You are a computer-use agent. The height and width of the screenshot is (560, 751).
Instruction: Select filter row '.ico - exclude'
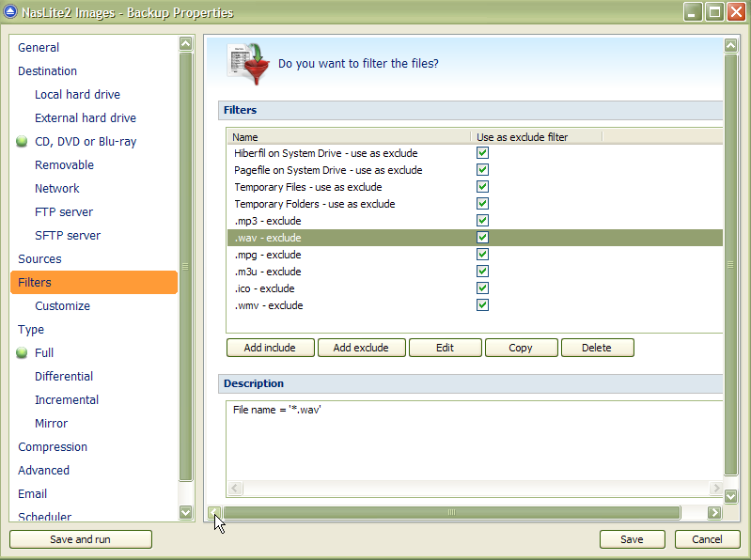tap(475, 288)
